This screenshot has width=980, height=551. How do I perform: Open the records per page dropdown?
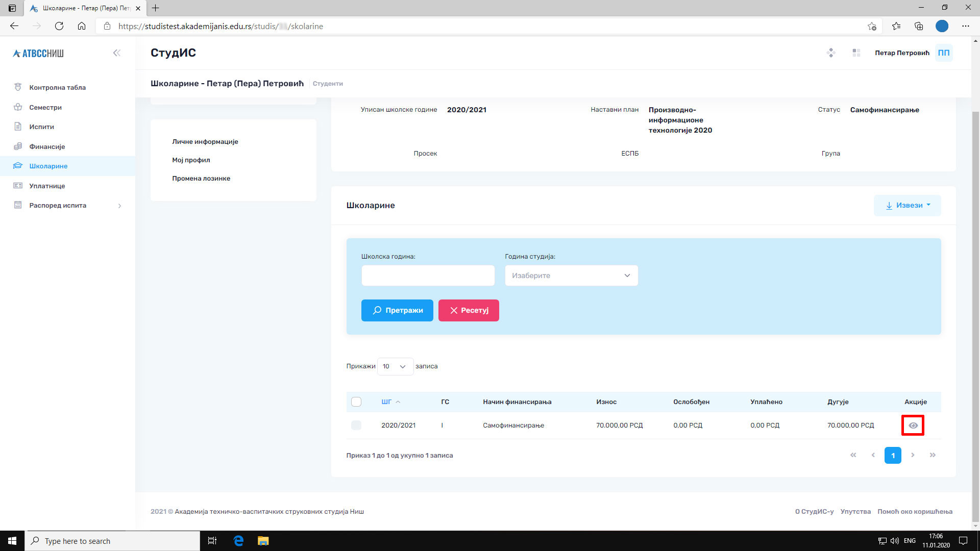(x=395, y=366)
